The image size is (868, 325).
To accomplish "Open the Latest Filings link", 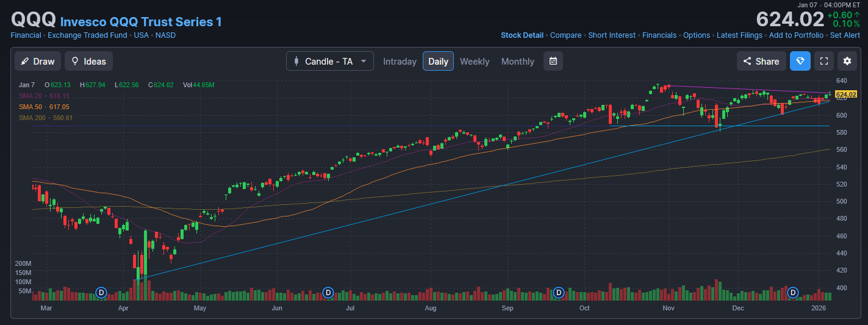I will tap(739, 35).
